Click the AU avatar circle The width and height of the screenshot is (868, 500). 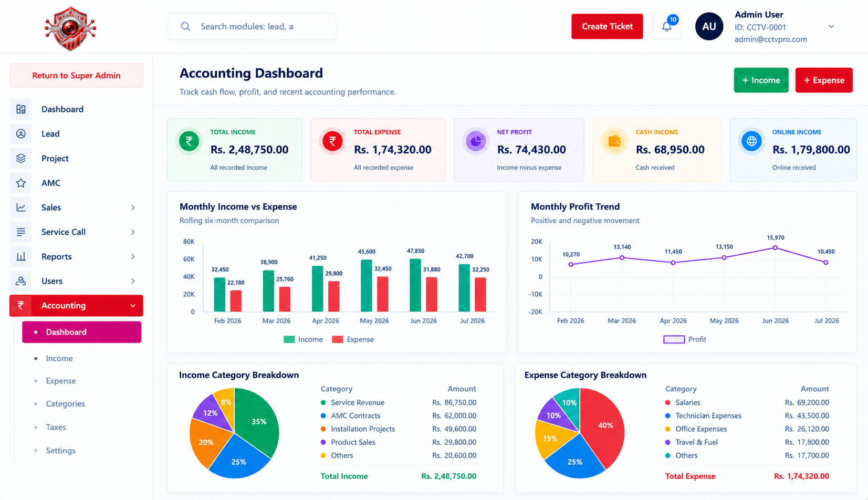[x=709, y=26]
